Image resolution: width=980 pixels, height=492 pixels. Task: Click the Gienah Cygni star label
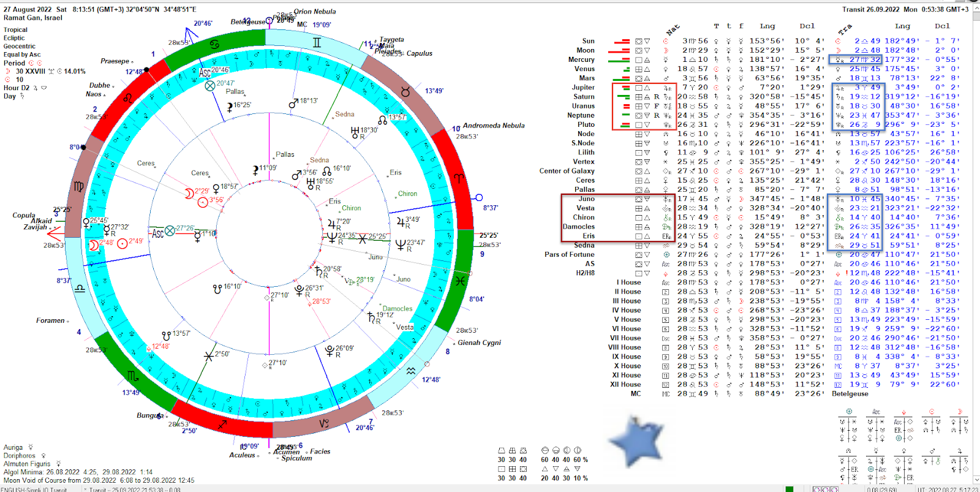(x=479, y=343)
